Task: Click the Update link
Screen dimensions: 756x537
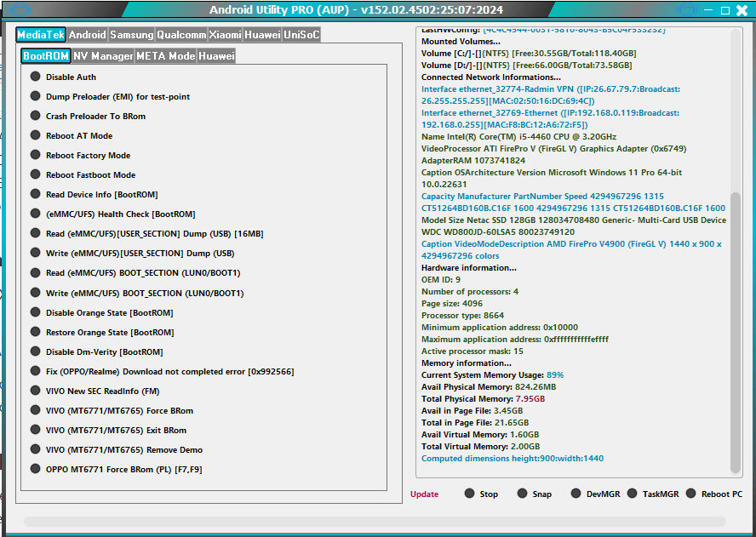Action: pyautogui.click(x=425, y=493)
